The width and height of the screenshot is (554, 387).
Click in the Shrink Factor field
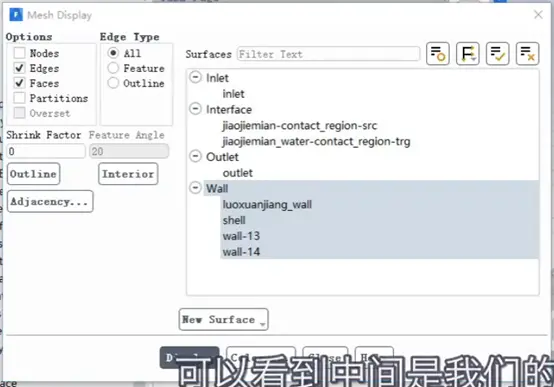point(46,151)
